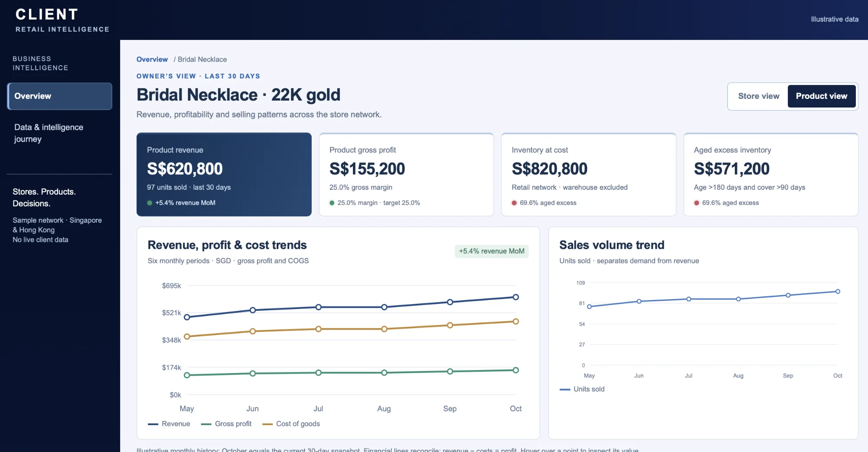Click the August units sold point
Viewport: 868px width, 452px height.
point(738,299)
